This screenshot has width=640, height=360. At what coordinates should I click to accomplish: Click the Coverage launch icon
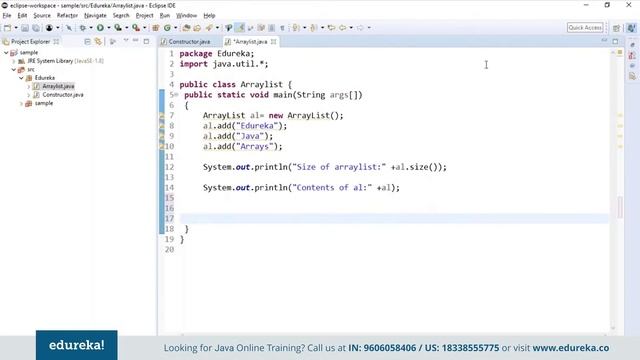pyautogui.click(x=118, y=28)
